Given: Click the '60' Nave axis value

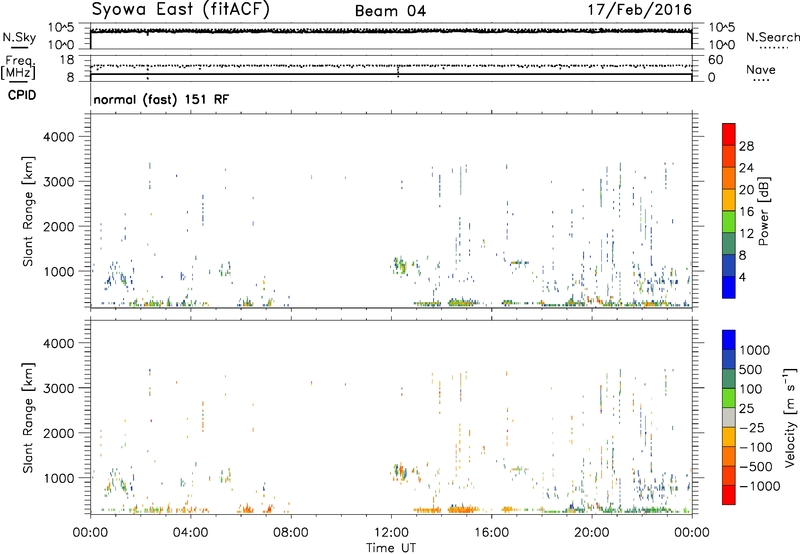Looking at the screenshot, I should 715,60.
